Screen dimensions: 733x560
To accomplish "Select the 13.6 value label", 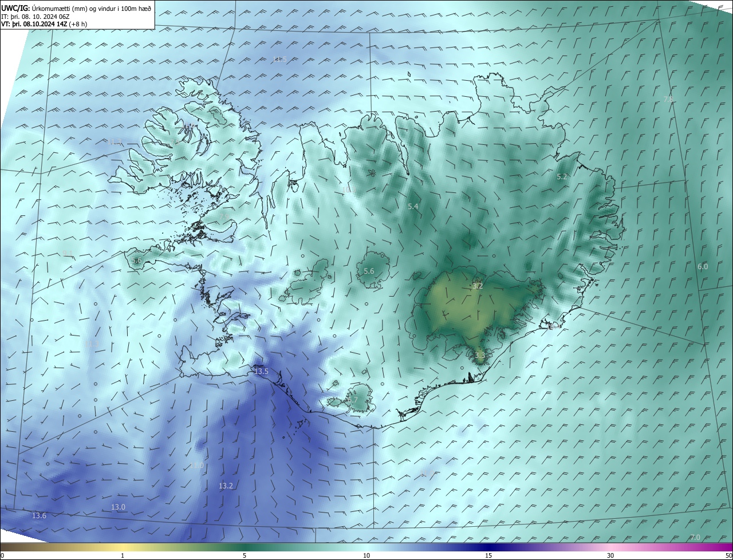I will coord(39,516).
